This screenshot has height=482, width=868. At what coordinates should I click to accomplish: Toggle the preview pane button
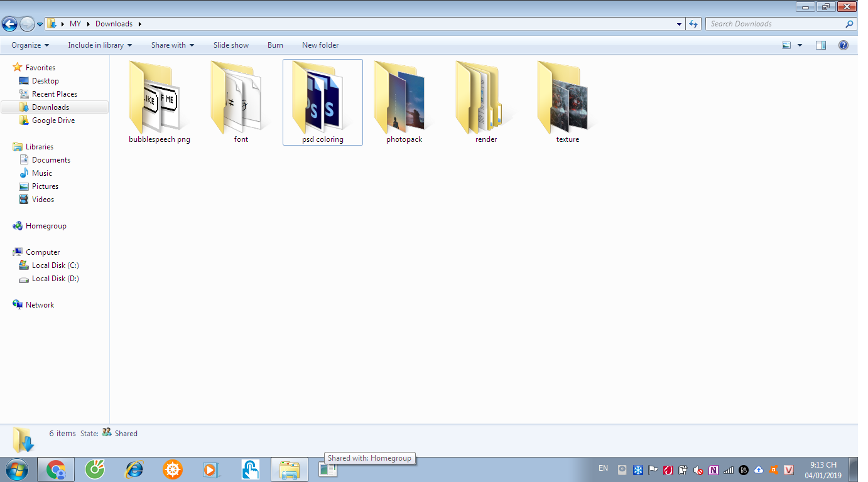pyautogui.click(x=821, y=45)
